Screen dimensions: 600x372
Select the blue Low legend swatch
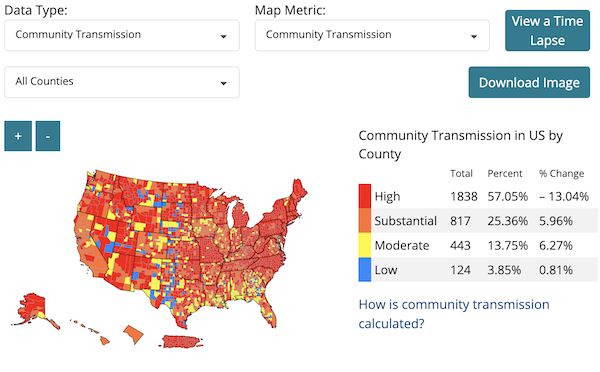[365, 269]
